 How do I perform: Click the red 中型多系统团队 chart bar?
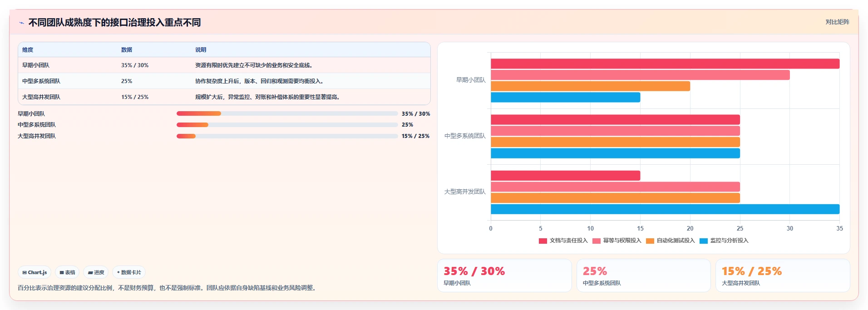tap(615, 119)
